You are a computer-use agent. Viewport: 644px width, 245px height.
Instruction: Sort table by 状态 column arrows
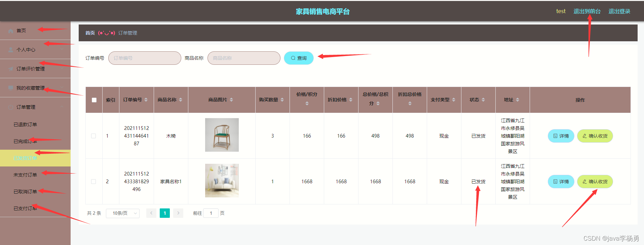coord(483,100)
